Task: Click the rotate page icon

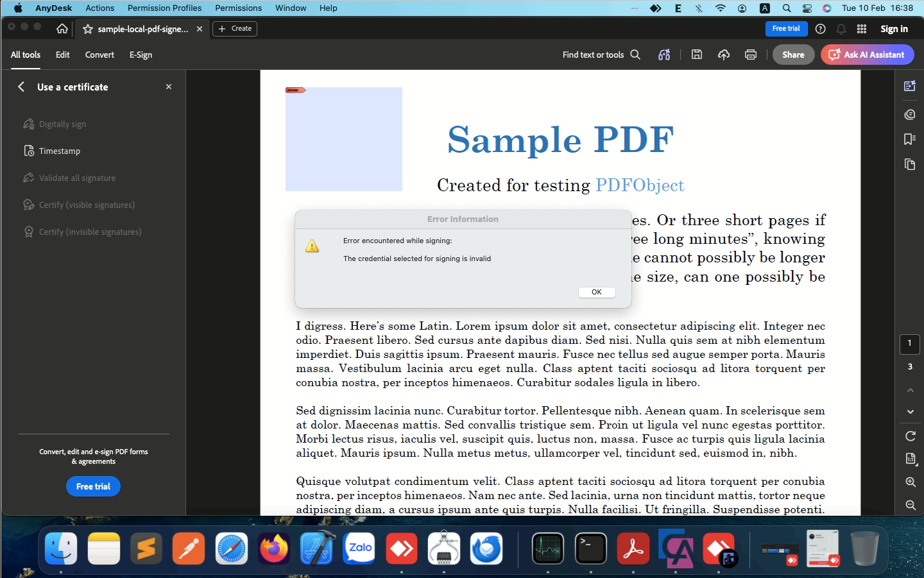Action: click(x=910, y=436)
